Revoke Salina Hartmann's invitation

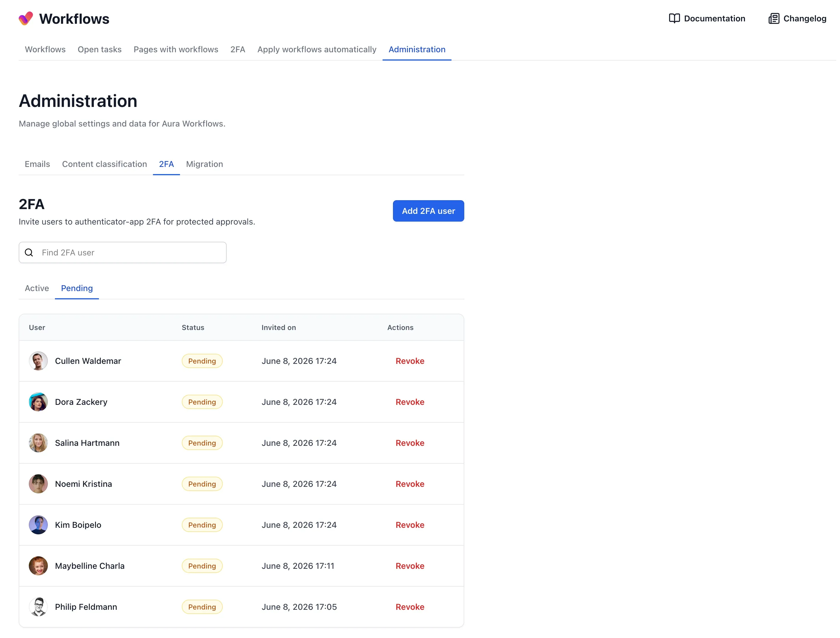tap(410, 443)
